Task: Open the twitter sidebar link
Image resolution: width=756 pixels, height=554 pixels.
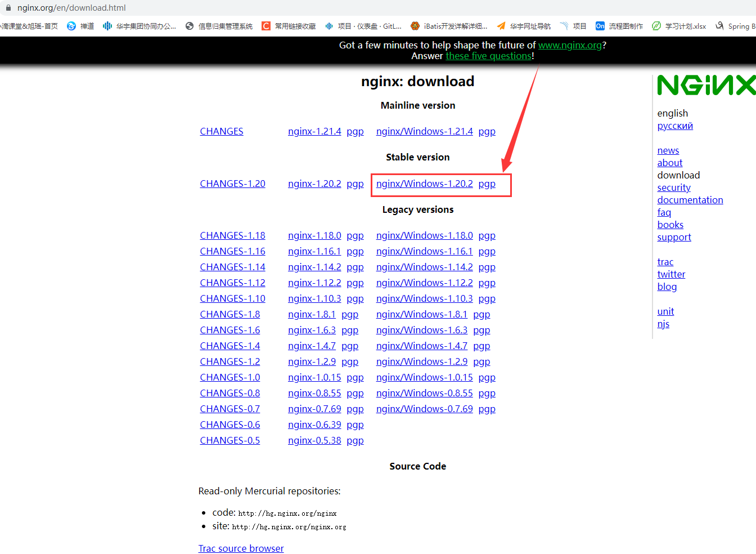Action: [x=672, y=274]
